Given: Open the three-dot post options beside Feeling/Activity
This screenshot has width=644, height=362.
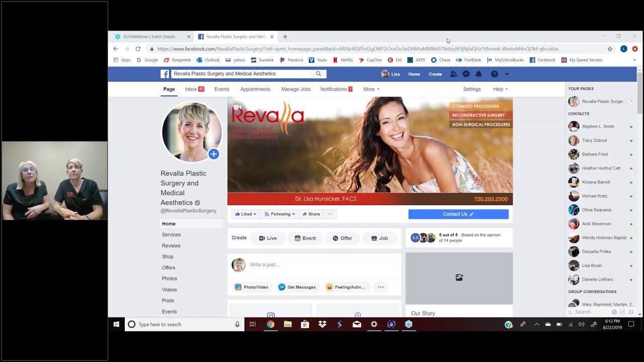Looking at the screenshot, I should [381, 287].
